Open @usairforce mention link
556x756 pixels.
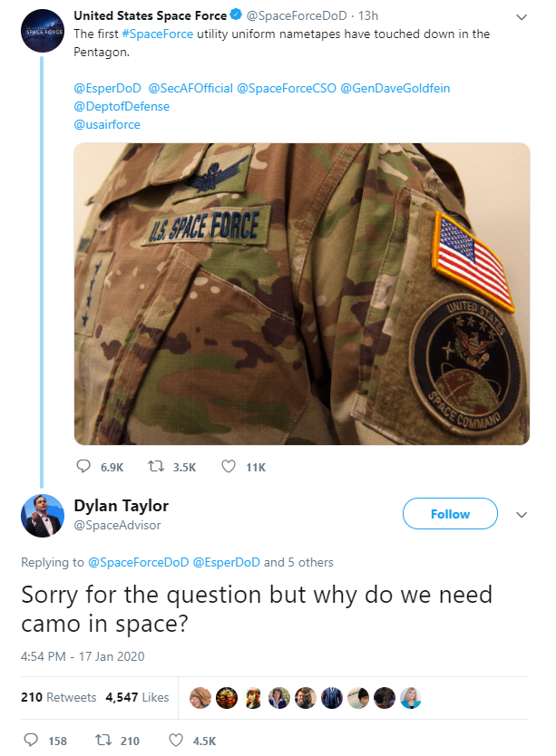107,124
